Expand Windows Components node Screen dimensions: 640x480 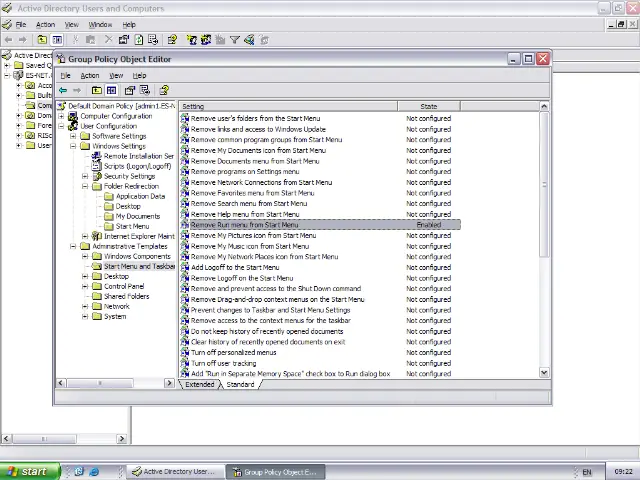[85, 256]
